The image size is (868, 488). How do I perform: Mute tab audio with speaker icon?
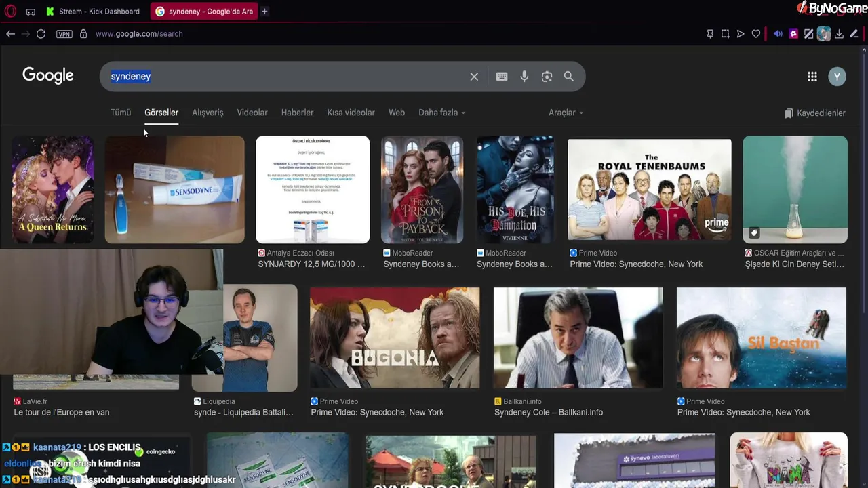[x=778, y=34]
